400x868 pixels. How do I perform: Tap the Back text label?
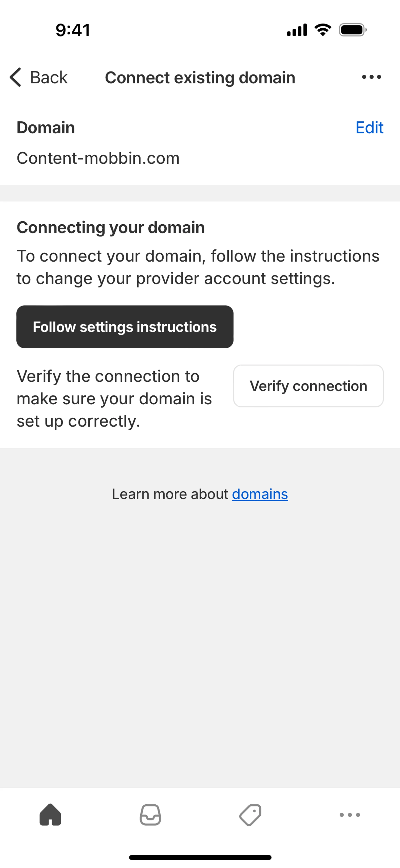49,78
